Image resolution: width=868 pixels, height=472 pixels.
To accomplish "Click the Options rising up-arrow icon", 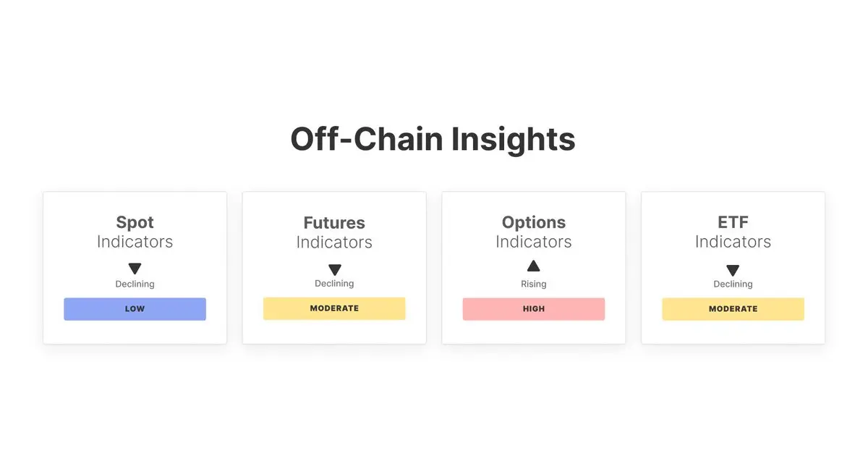I will pyautogui.click(x=534, y=266).
